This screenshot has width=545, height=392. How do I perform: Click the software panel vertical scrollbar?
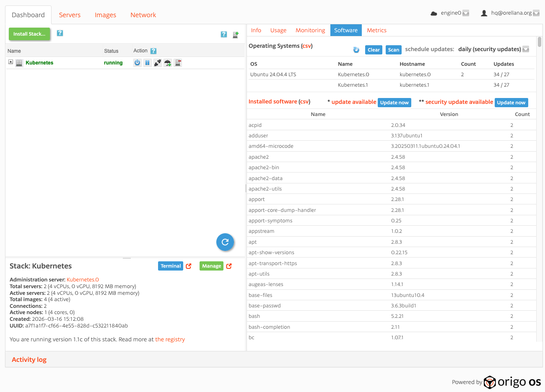pos(540,42)
